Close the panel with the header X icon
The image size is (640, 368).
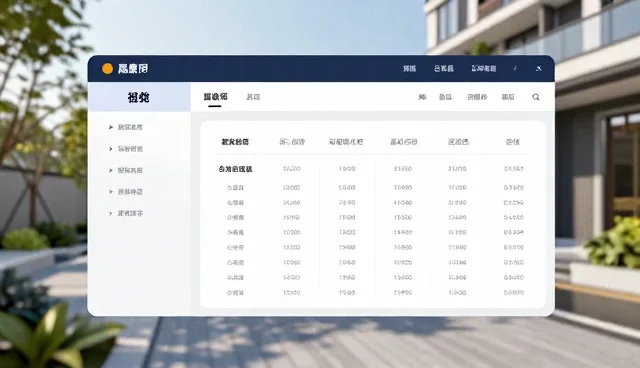click(539, 69)
